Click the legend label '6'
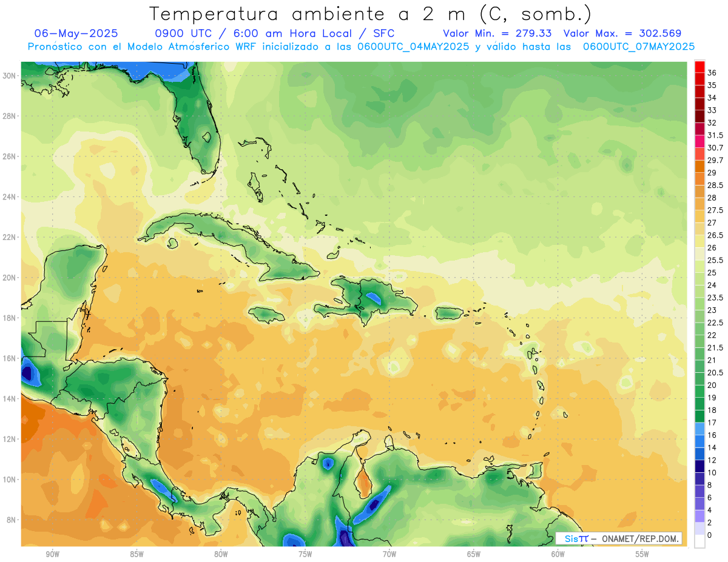Screen dimensions: 728x562 coord(710,497)
